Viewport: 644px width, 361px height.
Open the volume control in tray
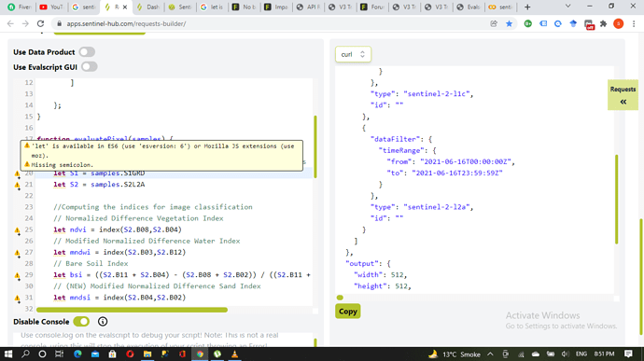pos(566,354)
